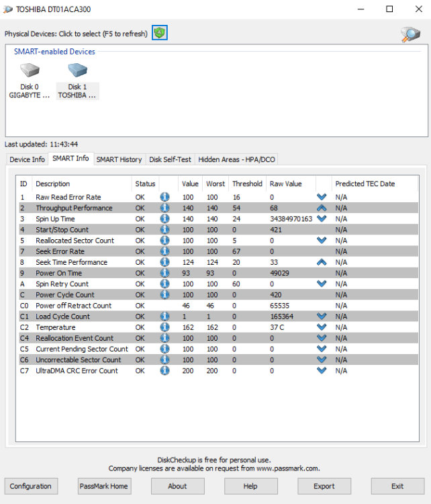This screenshot has height=504, width=431.
Task: Click the Raw Value column header
Action: (x=291, y=183)
